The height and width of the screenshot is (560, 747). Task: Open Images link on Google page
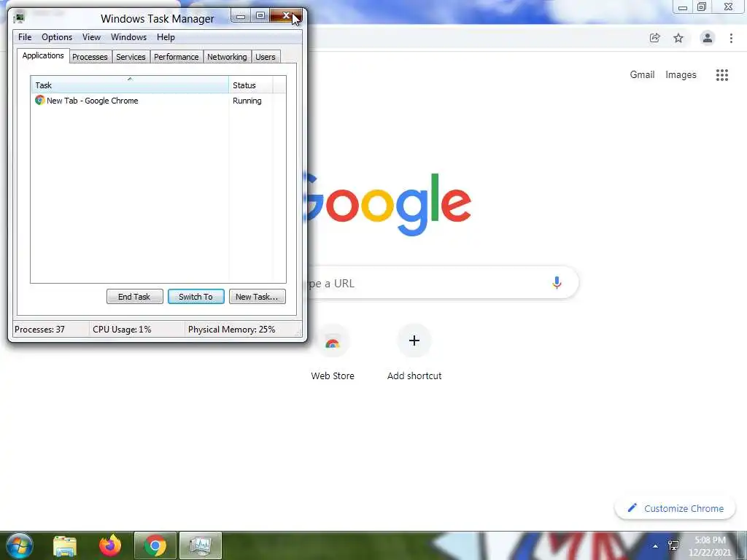[681, 75]
